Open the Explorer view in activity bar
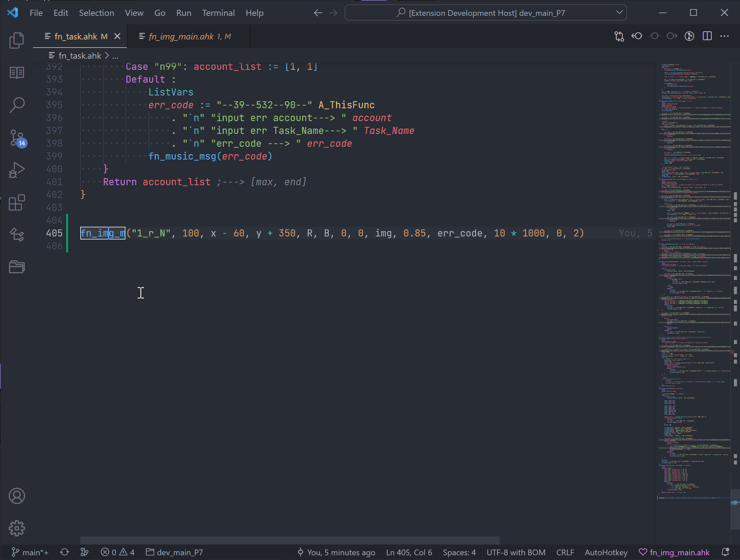The width and height of the screenshot is (740, 560). tap(17, 40)
